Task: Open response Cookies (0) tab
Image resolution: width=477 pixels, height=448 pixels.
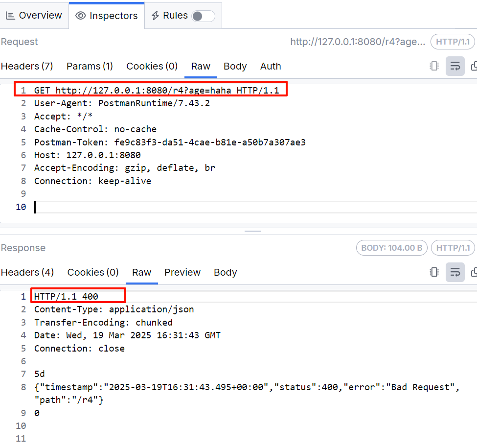Action: tap(93, 272)
